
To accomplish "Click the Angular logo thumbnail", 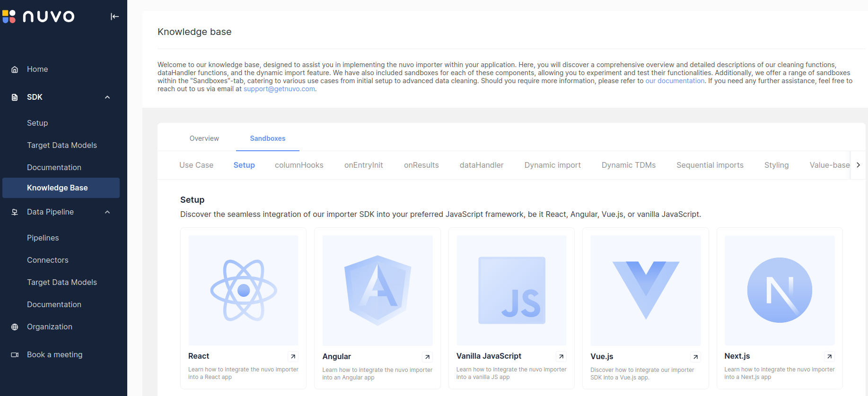I will pos(377,290).
